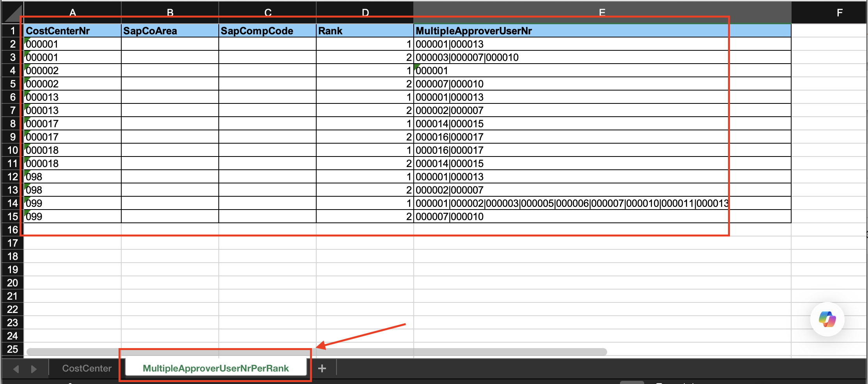Select cell with 000003|000007|000010
This screenshot has width=868, height=384.
pyautogui.click(x=602, y=57)
